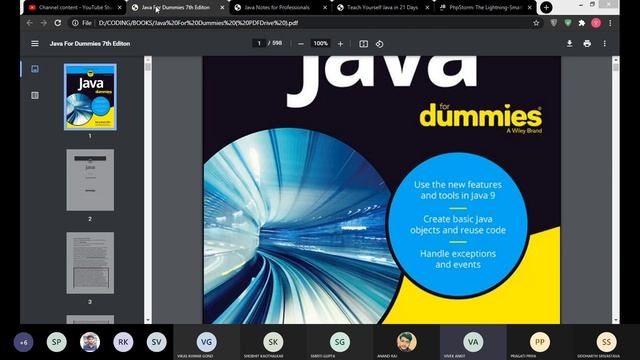Select the VG participant tile
The height and width of the screenshot is (360, 640).
207,342
